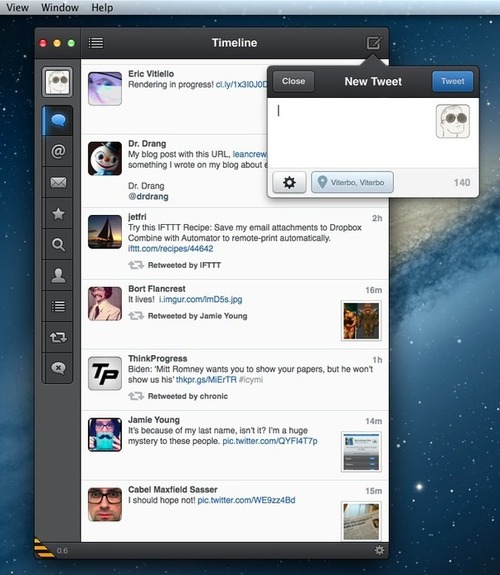The height and width of the screenshot is (575, 500).
Task: Open the list view menu beside Timeline
Action: tap(96, 43)
